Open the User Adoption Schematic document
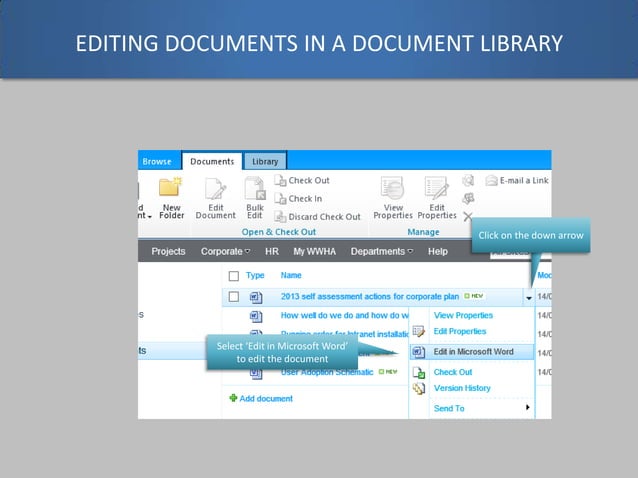 pyautogui.click(x=327, y=372)
